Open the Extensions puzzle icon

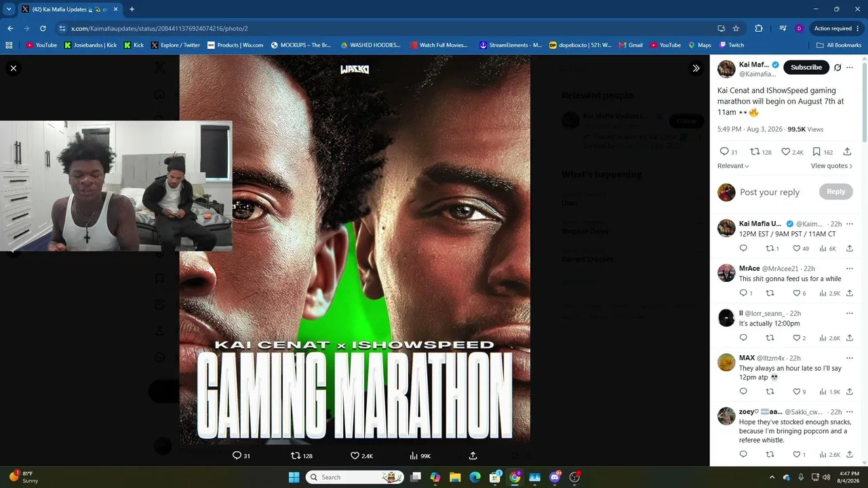[x=759, y=28]
